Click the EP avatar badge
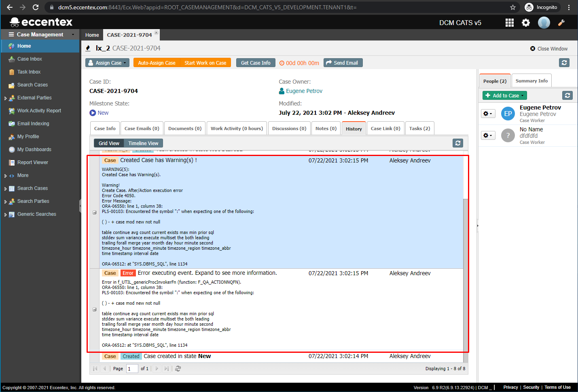Image resolution: width=578 pixels, height=392 pixels. click(x=508, y=114)
